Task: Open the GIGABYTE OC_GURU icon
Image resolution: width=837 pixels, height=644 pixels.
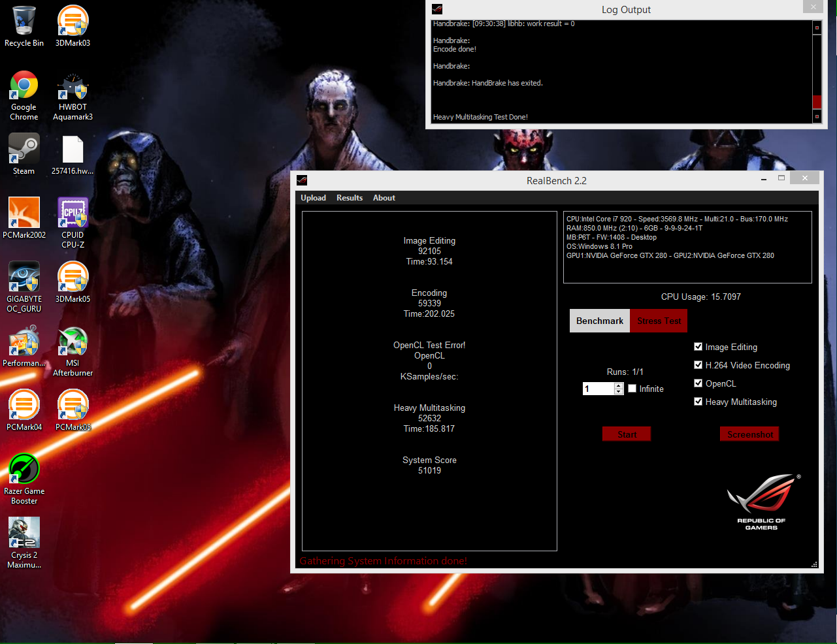Action: pos(24,287)
